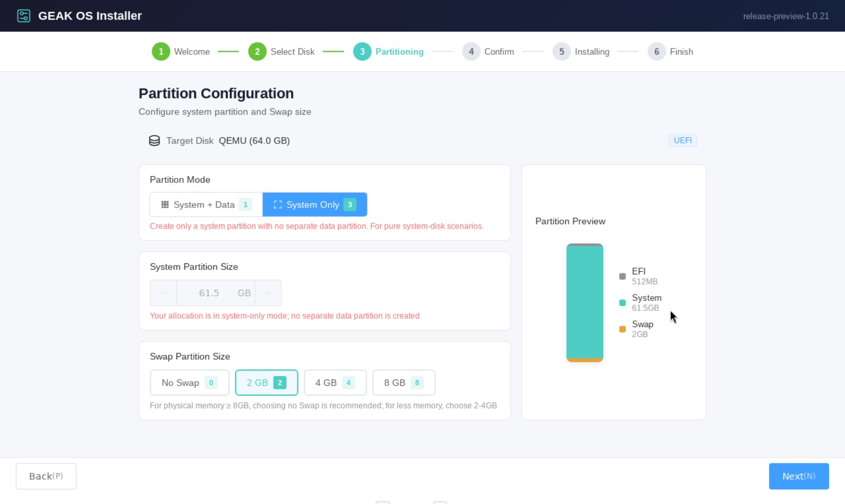This screenshot has height=504, width=845.
Task: Click the release-preview-1.0.21 version text
Action: pyautogui.click(x=786, y=16)
